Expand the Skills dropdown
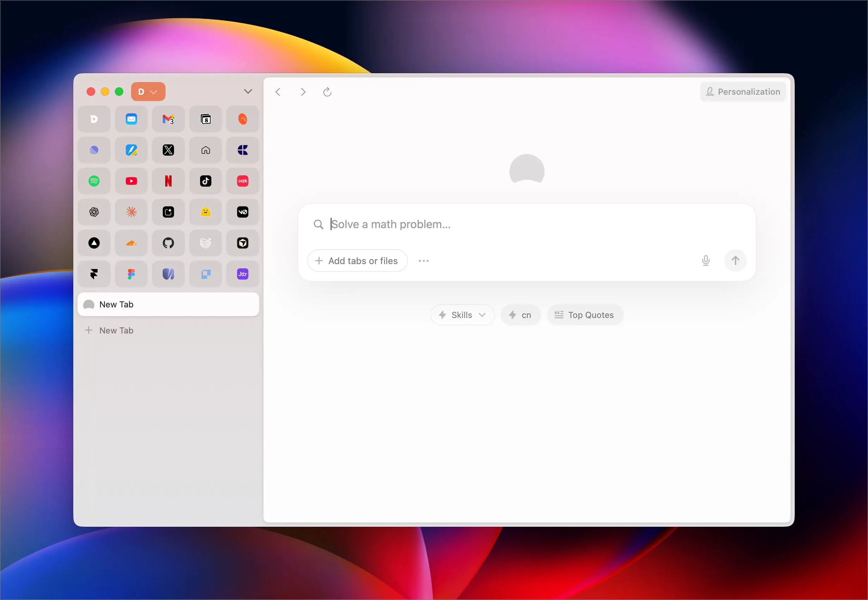The image size is (868, 600). click(462, 315)
